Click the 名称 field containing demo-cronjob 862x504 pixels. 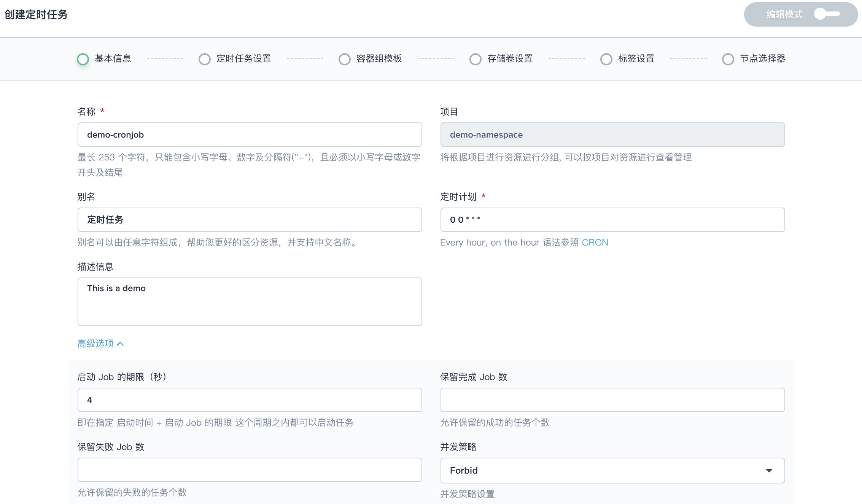(x=250, y=135)
